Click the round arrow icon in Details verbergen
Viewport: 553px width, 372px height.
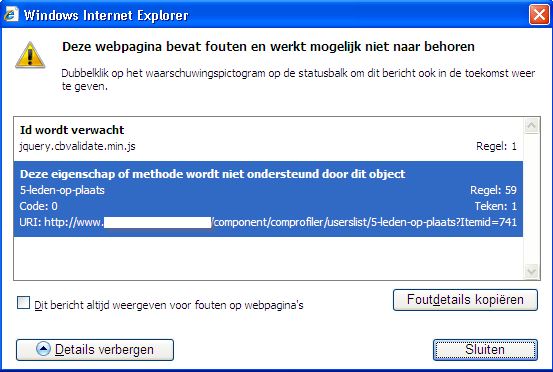tap(43, 349)
